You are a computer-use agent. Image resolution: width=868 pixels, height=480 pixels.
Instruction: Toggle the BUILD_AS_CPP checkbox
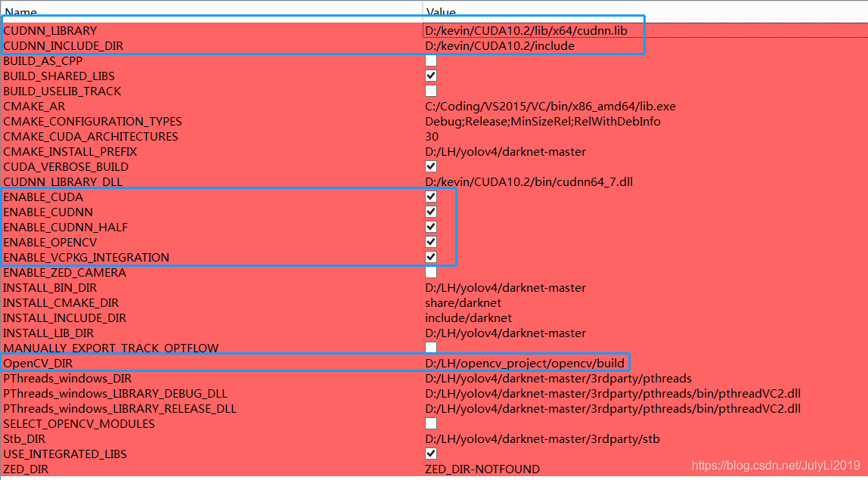[x=431, y=60]
